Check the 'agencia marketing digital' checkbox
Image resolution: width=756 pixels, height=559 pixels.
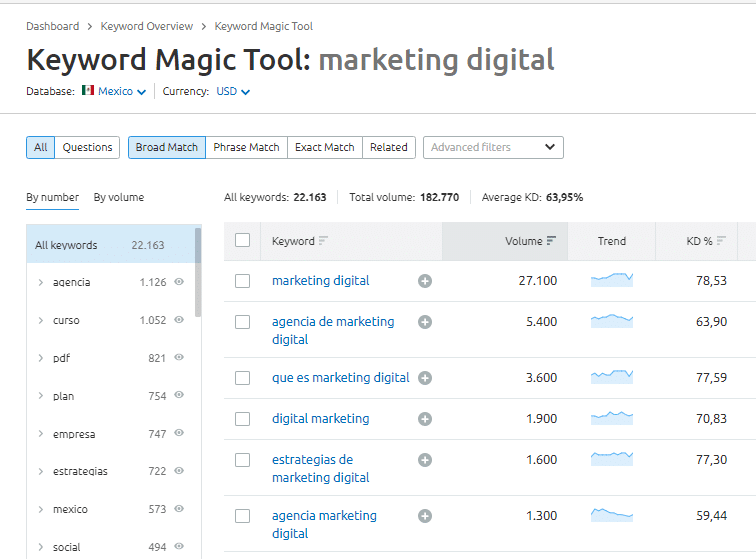point(242,516)
